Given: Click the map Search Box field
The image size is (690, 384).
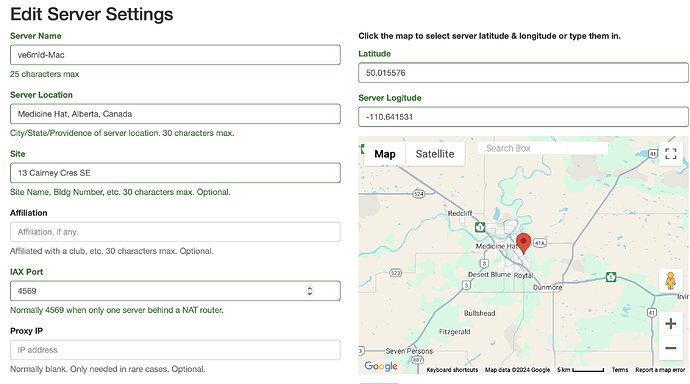Looking at the screenshot, I should [x=543, y=148].
